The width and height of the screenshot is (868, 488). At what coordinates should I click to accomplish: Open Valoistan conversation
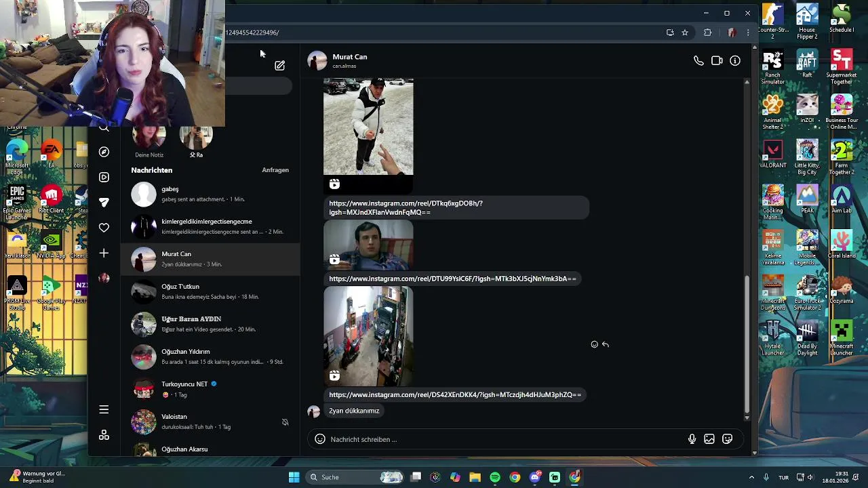(x=210, y=422)
